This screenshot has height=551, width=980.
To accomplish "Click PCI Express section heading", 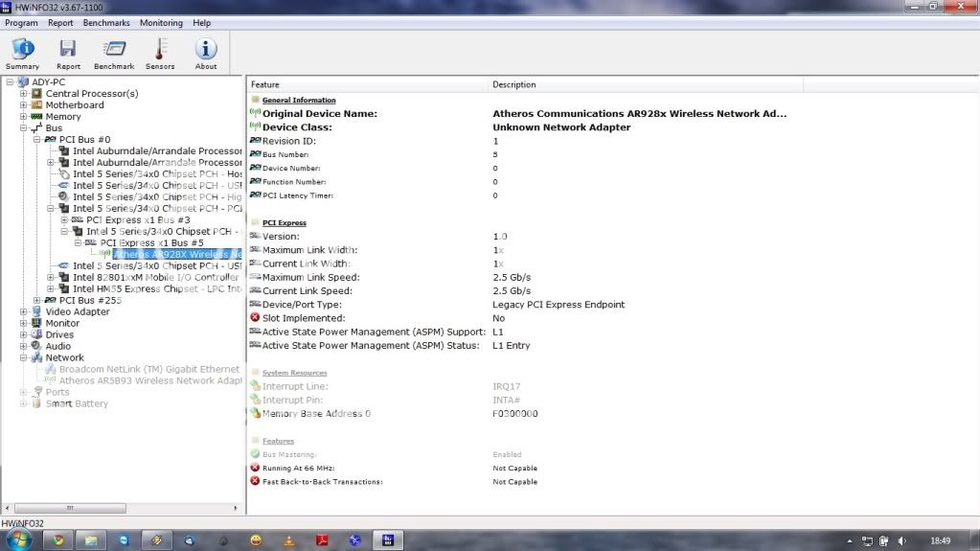I will point(285,222).
